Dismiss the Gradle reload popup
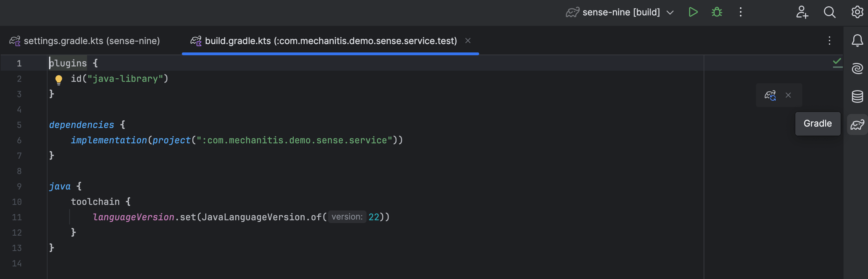 [788, 95]
